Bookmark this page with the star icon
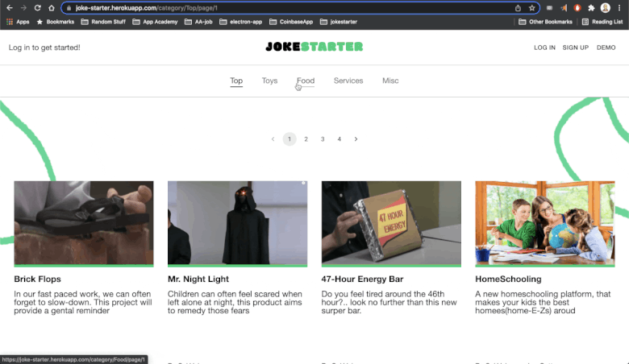 [532, 7]
